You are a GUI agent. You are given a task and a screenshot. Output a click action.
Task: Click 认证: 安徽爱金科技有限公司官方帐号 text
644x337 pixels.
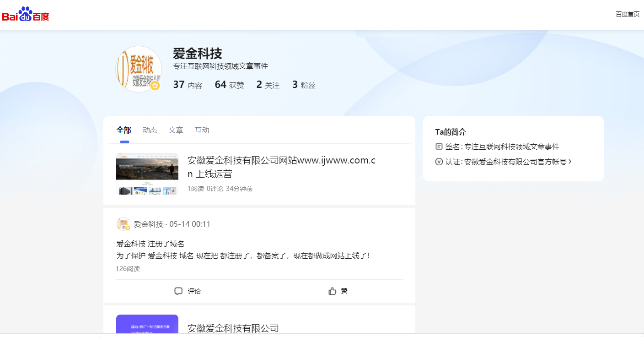click(x=506, y=162)
